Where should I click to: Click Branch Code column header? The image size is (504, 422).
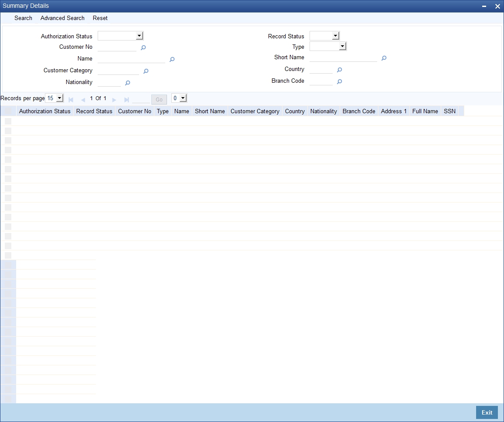[359, 111]
